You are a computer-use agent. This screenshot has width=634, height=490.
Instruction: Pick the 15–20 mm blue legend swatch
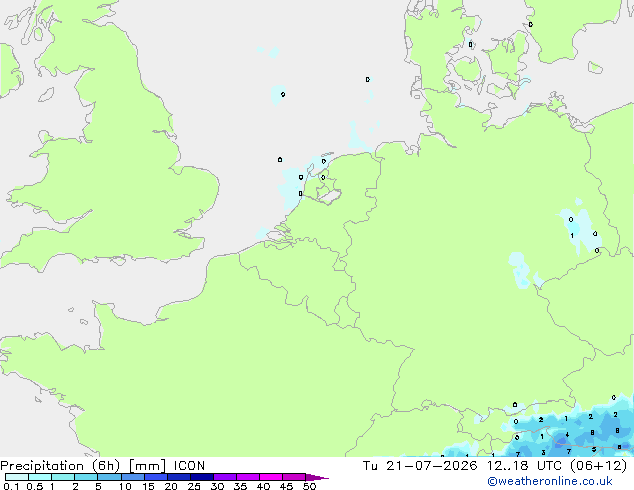click(x=155, y=477)
